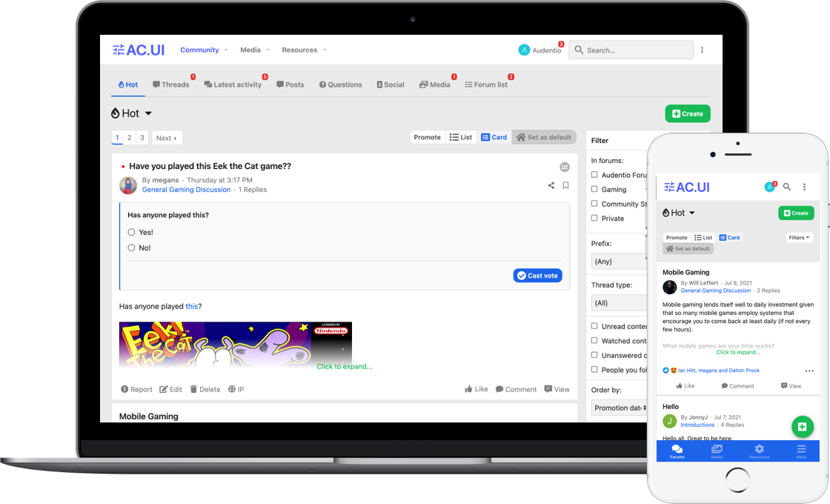Image resolution: width=830 pixels, height=504 pixels.
Task: Check the Gaming forum filter checkbox
Action: [x=594, y=190]
